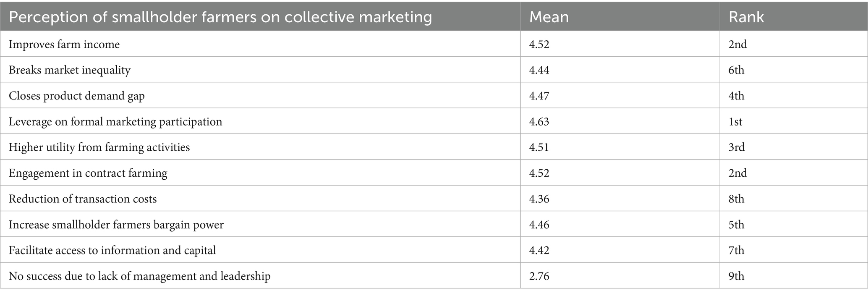
Task: Select 'No success due to lack of management' row
Action: tap(434, 276)
